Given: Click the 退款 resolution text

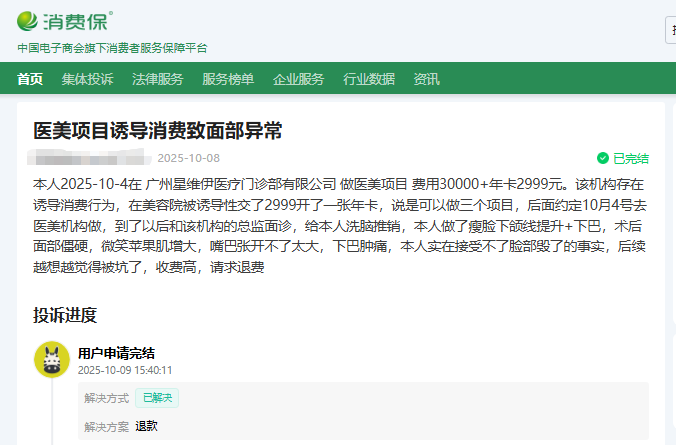Looking at the screenshot, I should tap(147, 425).
